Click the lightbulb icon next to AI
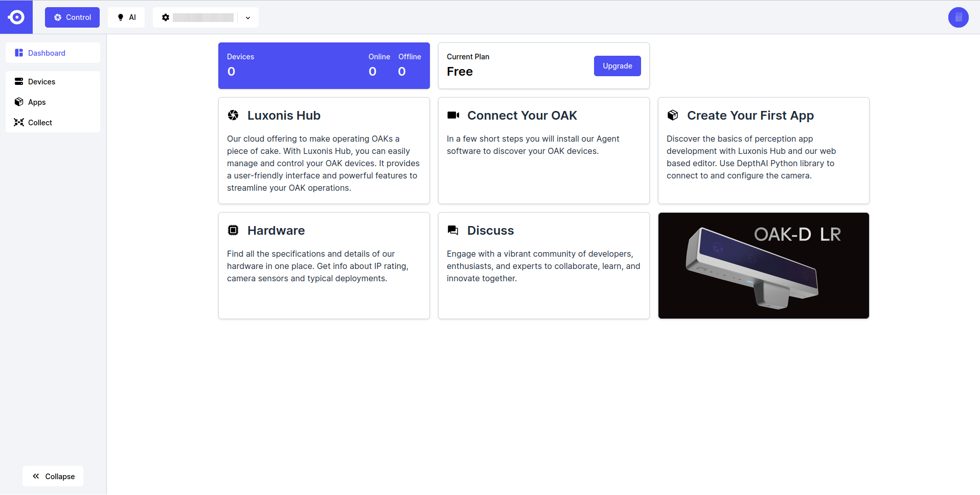Screen dimensions: 980x495 (121, 17)
